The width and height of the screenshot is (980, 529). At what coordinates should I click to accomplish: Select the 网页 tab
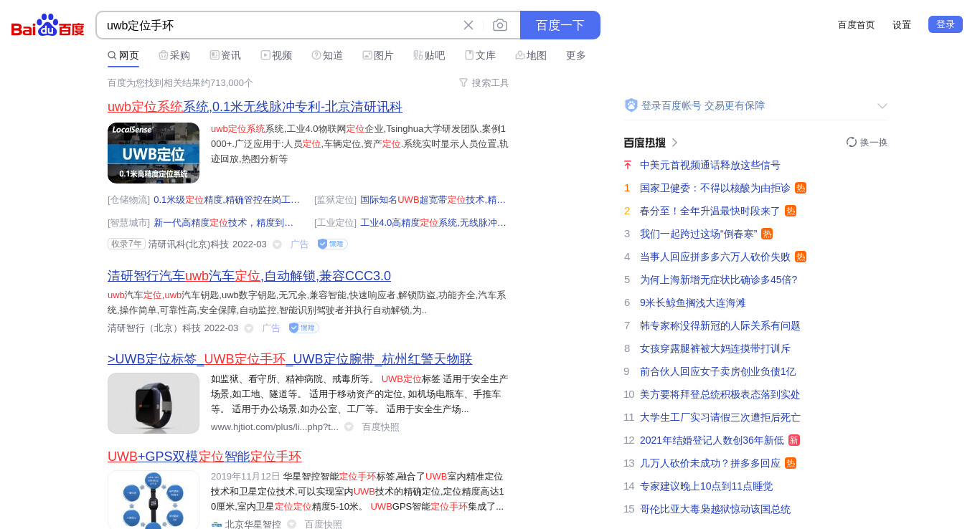123,55
